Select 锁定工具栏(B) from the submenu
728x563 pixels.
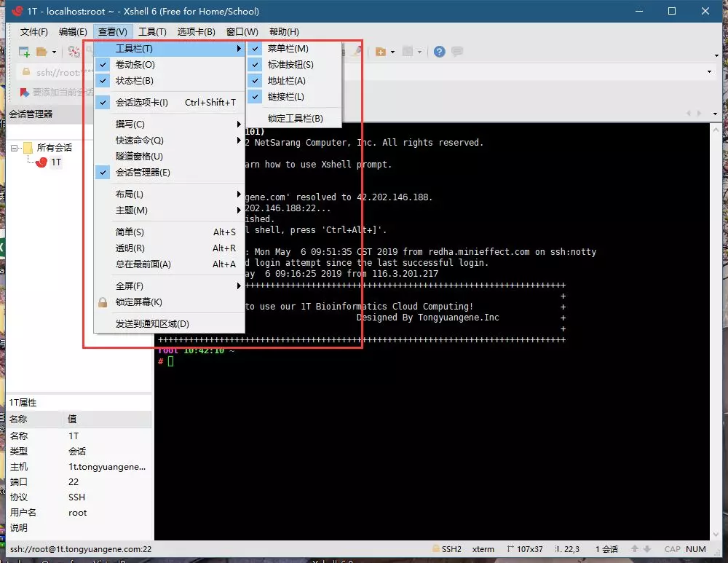[x=295, y=118]
